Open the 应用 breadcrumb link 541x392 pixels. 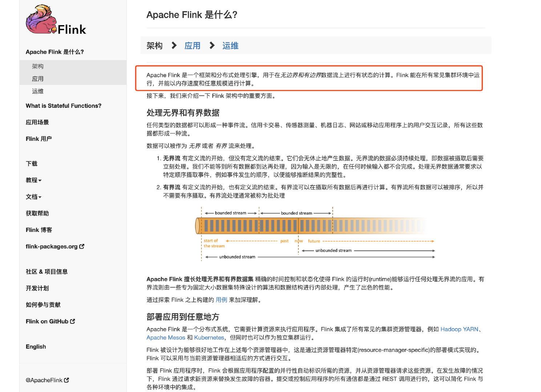[x=192, y=46]
